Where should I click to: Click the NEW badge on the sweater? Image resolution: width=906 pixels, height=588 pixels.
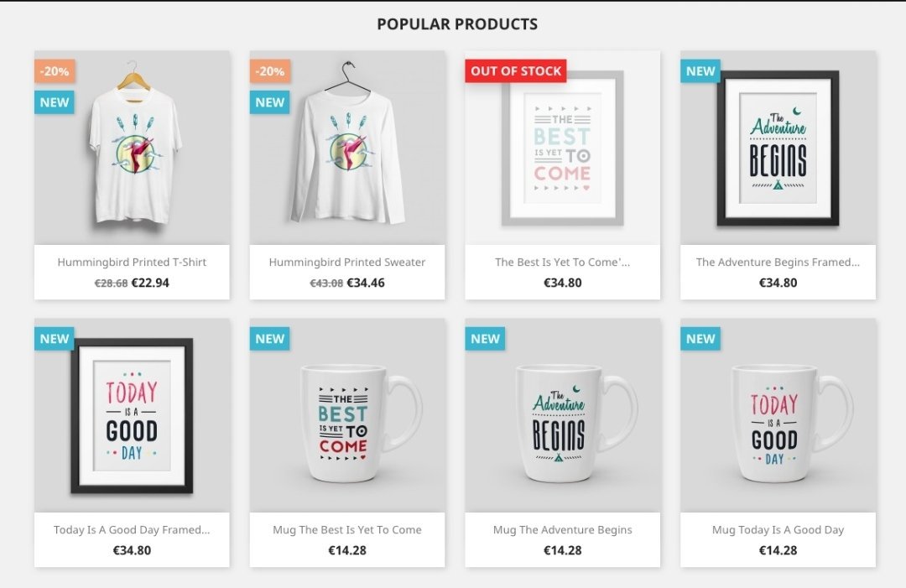[x=270, y=102]
